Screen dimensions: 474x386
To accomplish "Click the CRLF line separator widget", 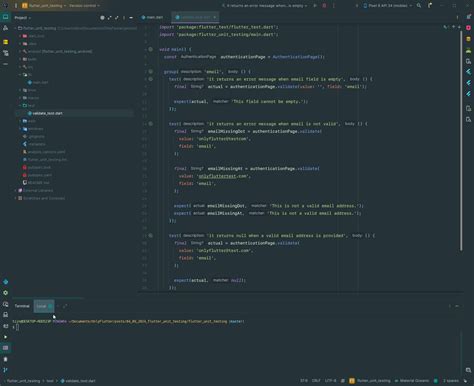I will pyautogui.click(x=316, y=381).
